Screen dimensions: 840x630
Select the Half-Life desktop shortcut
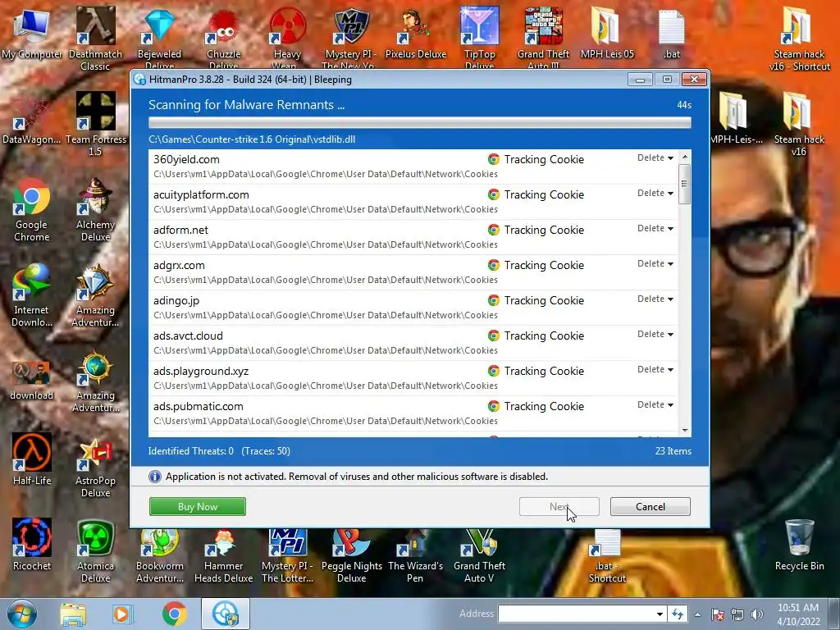point(32,459)
